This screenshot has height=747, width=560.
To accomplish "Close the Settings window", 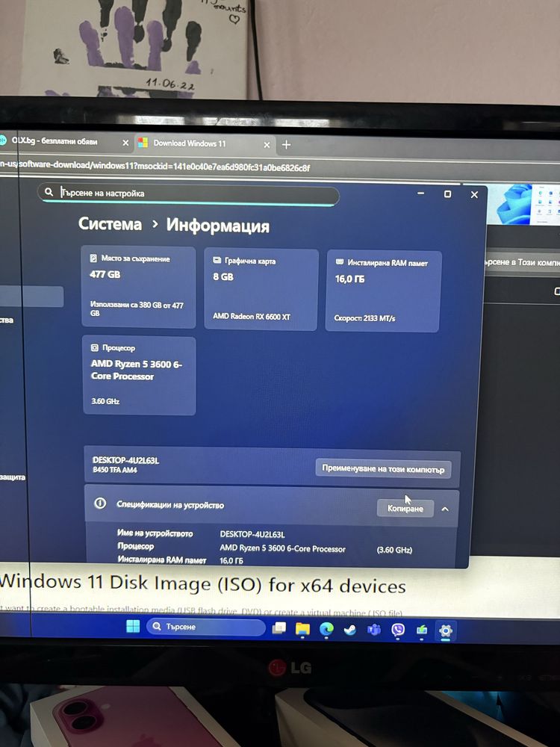I will pos(474,194).
